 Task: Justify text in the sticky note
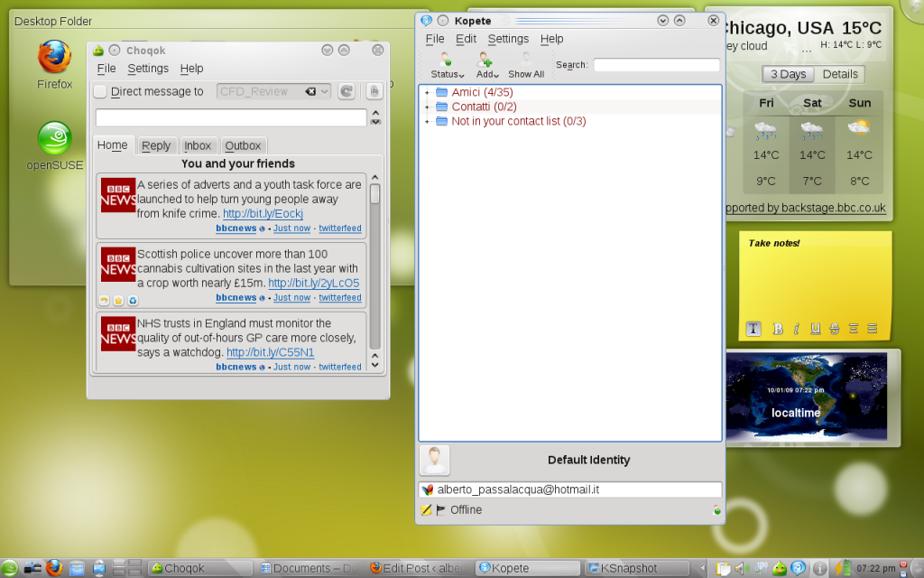(873, 329)
